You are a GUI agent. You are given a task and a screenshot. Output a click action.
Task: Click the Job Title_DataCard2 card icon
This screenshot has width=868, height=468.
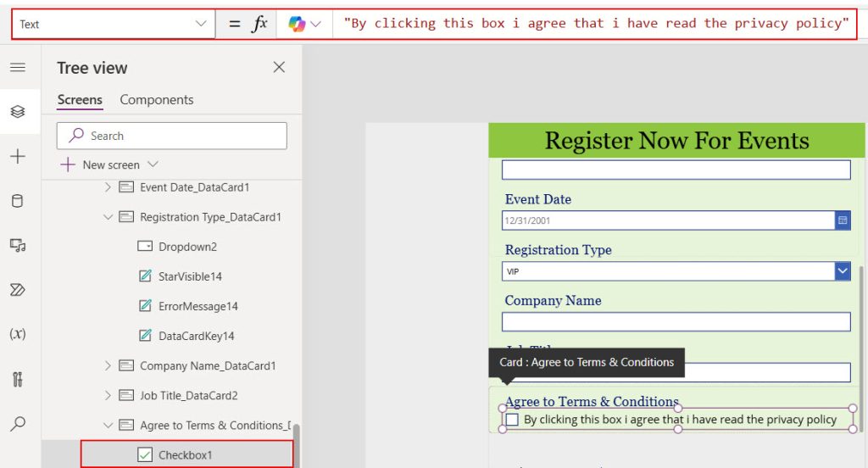point(126,395)
